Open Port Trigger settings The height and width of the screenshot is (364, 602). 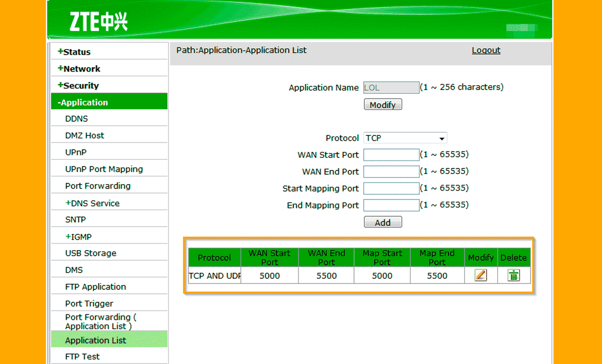89,303
